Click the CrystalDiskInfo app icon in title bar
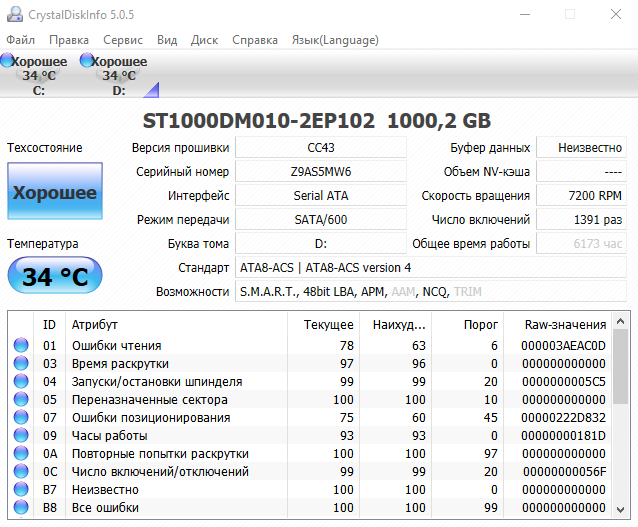 click(x=15, y=15)
